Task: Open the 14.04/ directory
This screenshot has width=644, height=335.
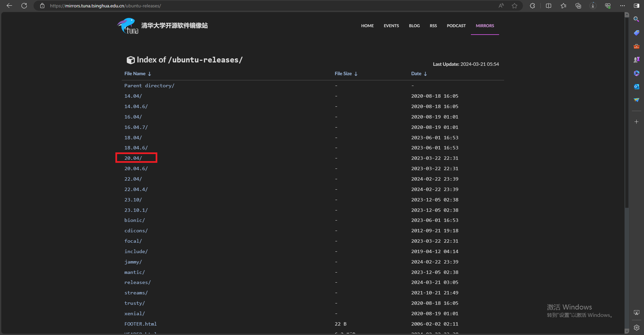Action: pyautogui.click(x=133, y=96)
